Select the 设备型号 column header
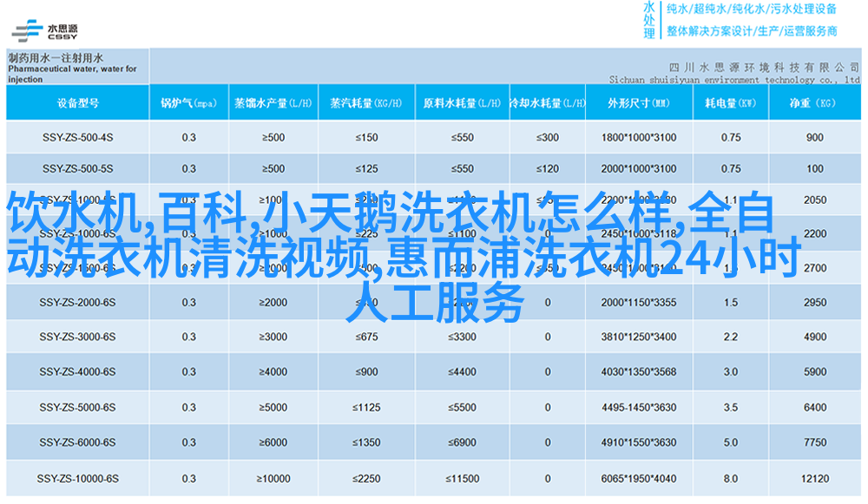The image size is (868, 504). tap(78, 103)
